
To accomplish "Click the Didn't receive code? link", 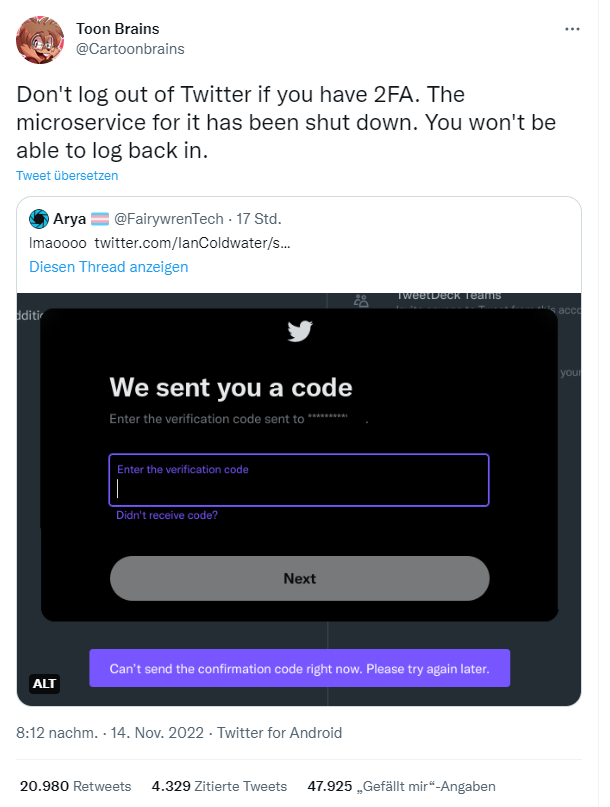I will [167, 515].
